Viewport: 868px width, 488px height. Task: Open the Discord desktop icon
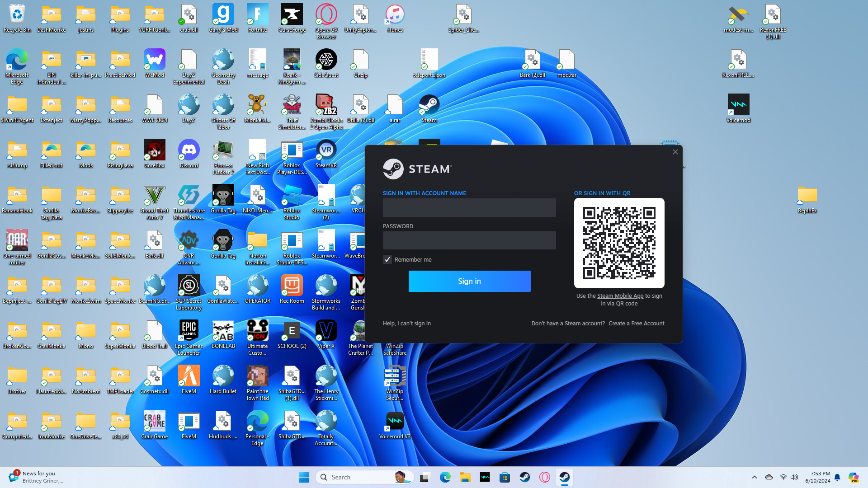coord(189,151)
